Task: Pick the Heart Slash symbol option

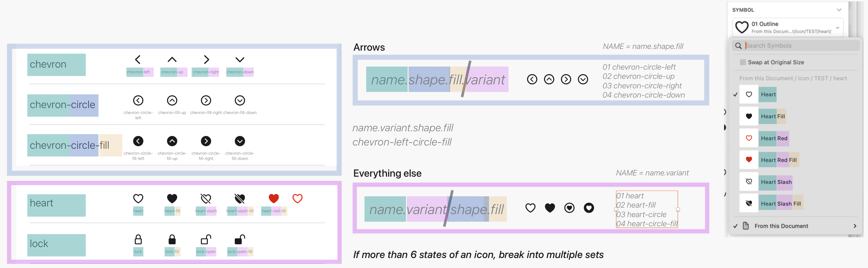Action: click(776, 182)
